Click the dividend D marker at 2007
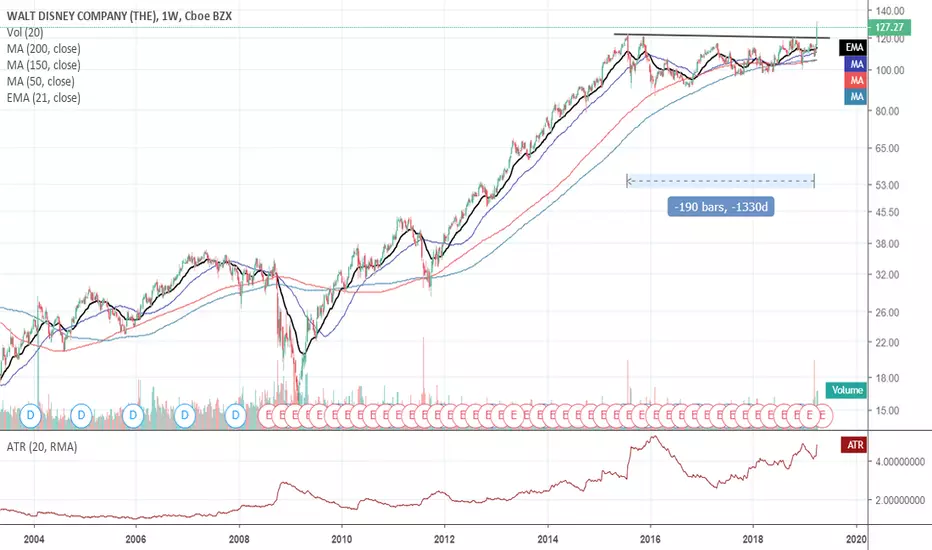 (x=185, y=414)
